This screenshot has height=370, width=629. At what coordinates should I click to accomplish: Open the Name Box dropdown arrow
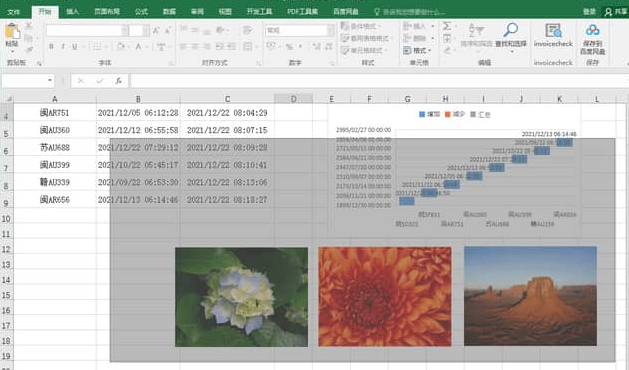50,80
